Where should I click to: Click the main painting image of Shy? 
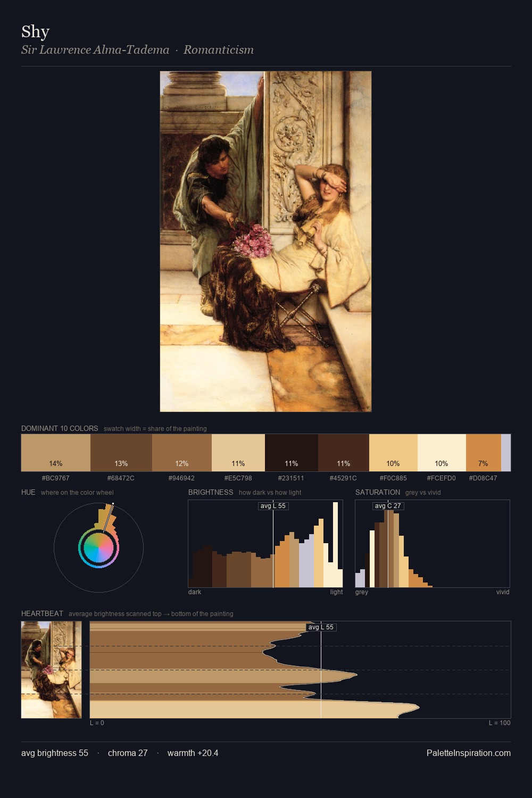(265, 242)
